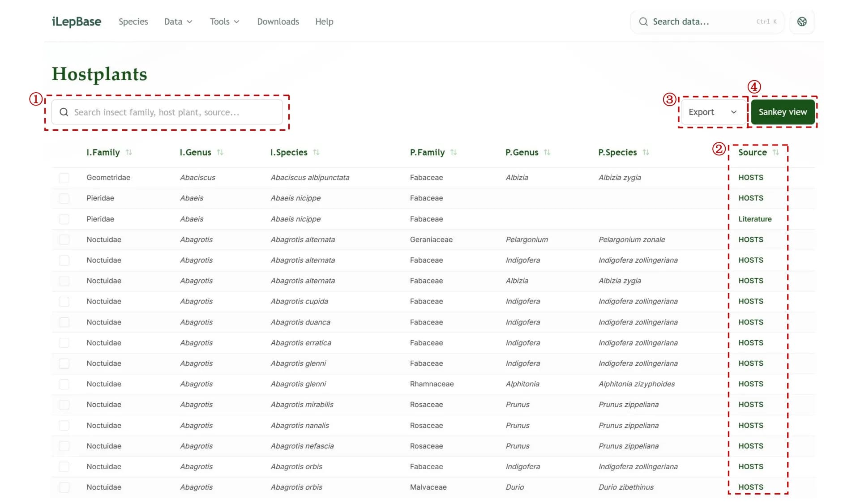Sort table by P.Species column icon
The image size is (852, 504).
pos(646,152)
